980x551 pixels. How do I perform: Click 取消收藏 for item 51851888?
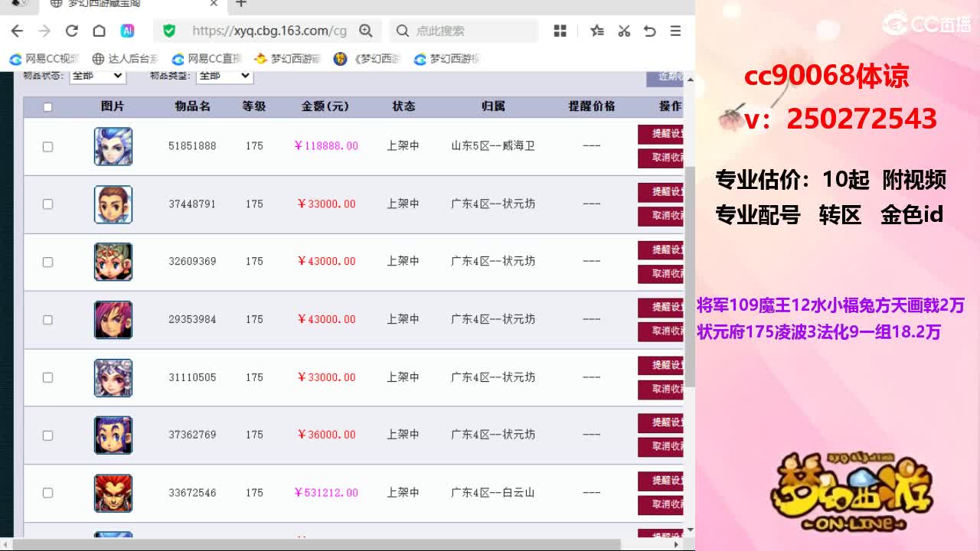pos(661,158)
